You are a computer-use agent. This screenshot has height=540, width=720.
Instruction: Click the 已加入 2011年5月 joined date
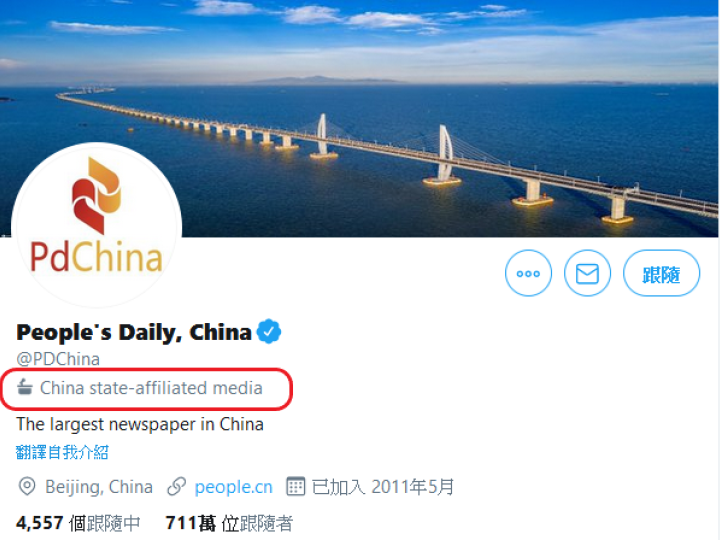coord(383,487)
